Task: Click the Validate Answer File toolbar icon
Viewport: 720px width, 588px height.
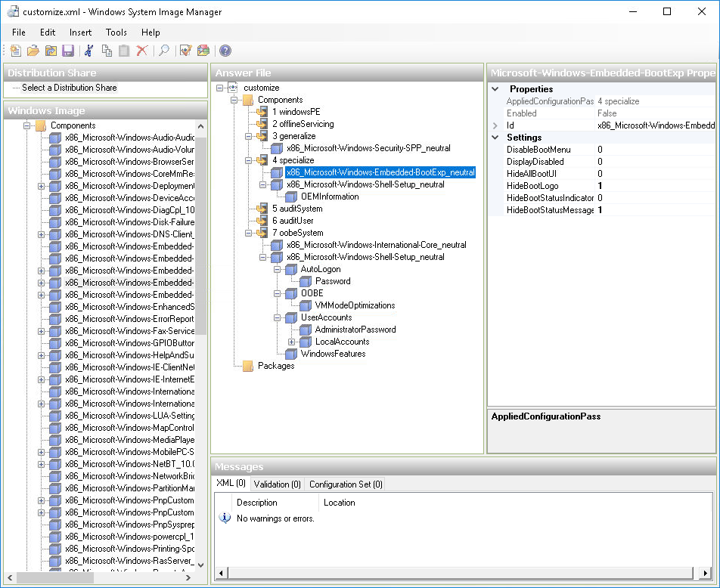Action: coord(185,51)
